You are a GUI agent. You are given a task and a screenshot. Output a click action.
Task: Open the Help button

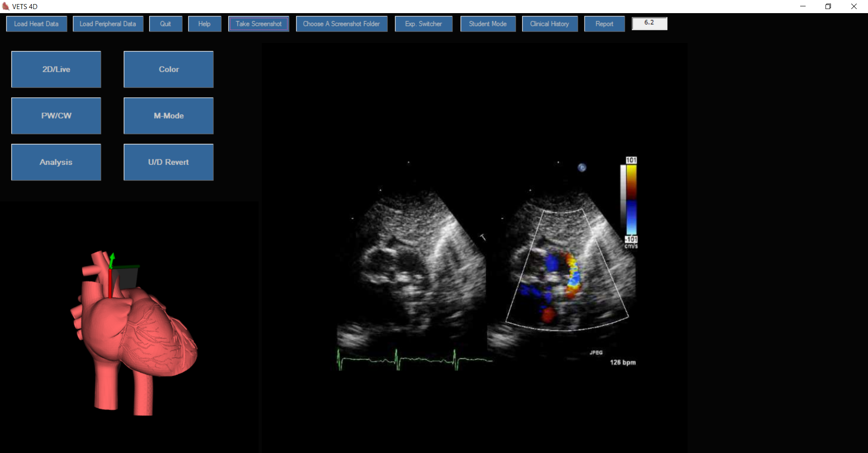click(204, 24)
